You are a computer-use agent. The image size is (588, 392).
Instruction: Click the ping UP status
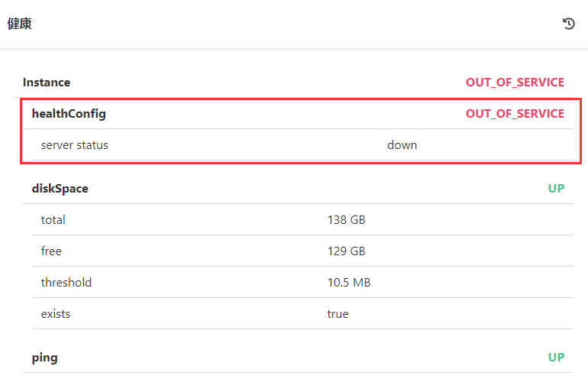(556, 358)
